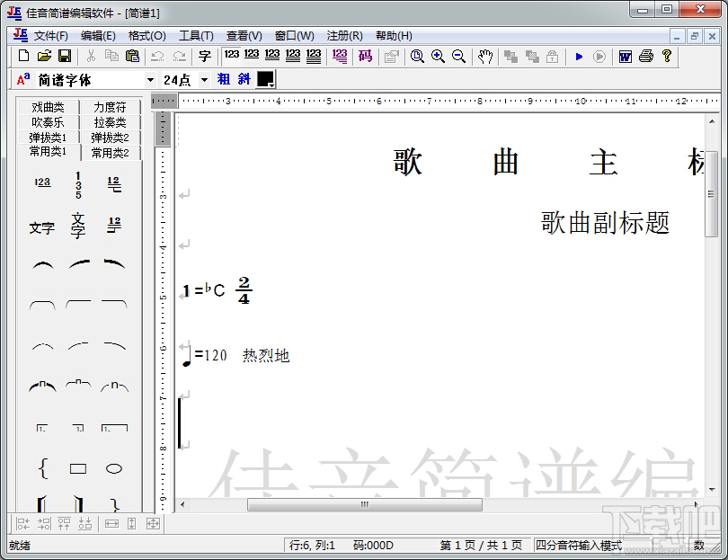Play the score with blue triangle
The image size is (728, 560).
click(579, 57)
